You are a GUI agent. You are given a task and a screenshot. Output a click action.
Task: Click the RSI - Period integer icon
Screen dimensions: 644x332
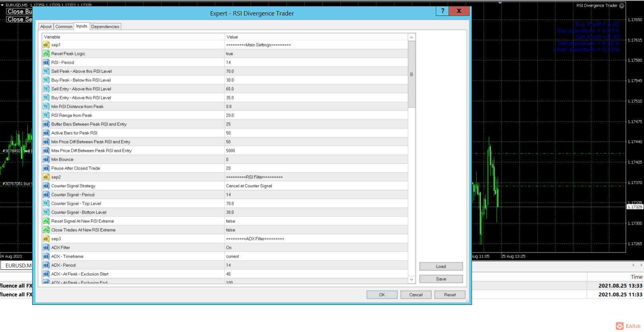[x=46, y=62]
